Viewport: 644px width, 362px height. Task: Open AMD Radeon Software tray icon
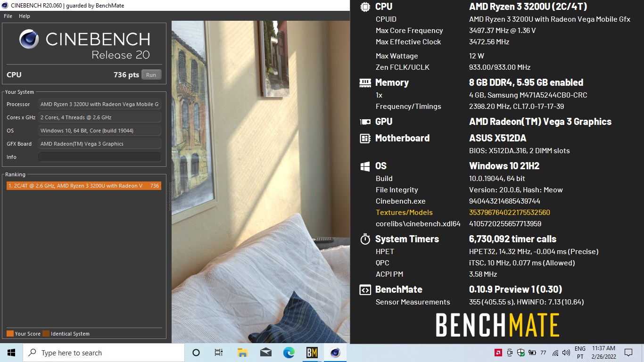tap(497, 353)
